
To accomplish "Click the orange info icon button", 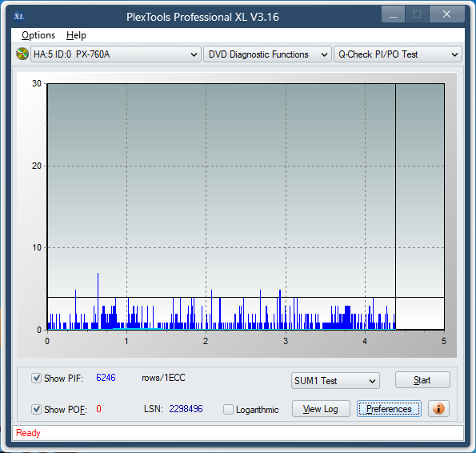I will [x=438, y=409].
